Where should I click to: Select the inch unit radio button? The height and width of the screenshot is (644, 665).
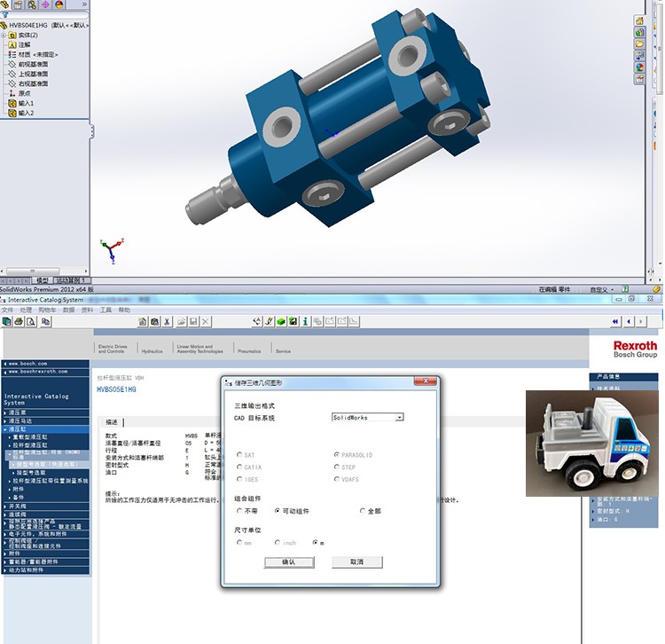[278, 542]
